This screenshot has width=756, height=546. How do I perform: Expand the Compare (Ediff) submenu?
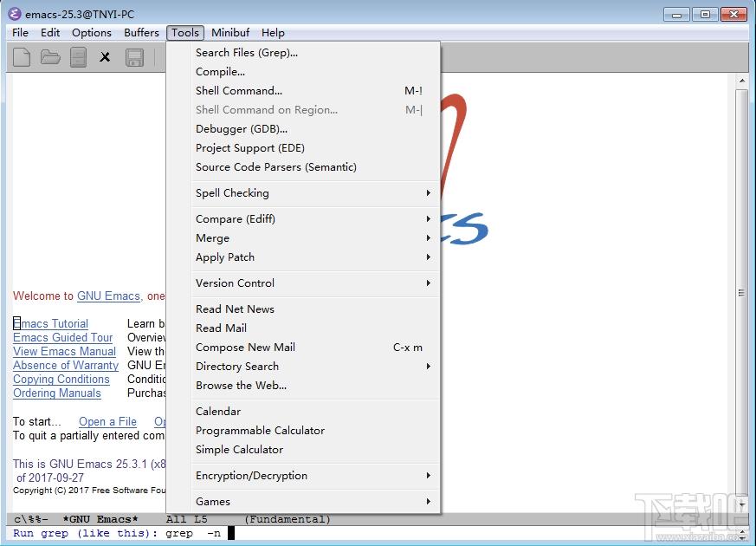pyautogui.click(x=304, y=219)
